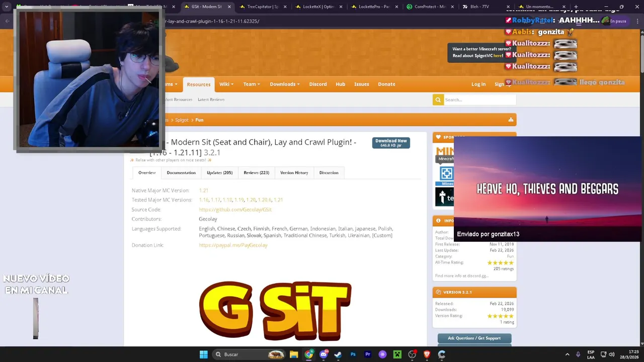The height and width of the screenshot is (362, 644).
Task: Open Windows Start menu
Action: [203, 354]
